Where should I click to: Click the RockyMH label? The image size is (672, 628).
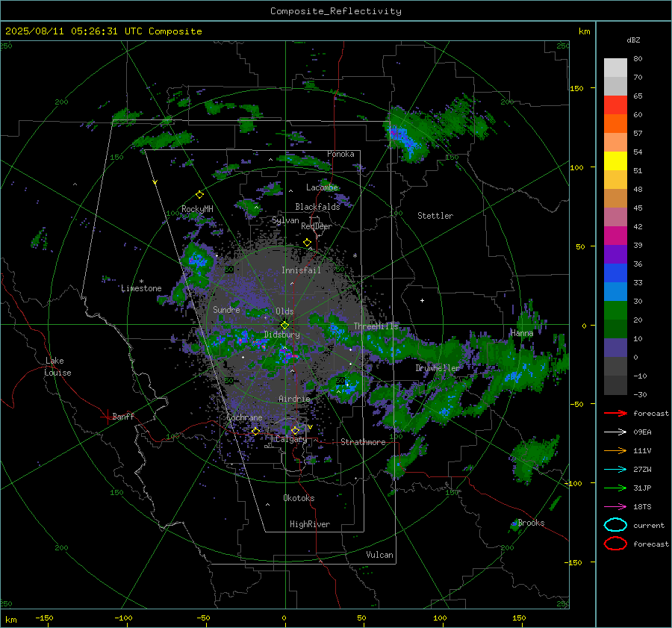click(x=197, y=209)
